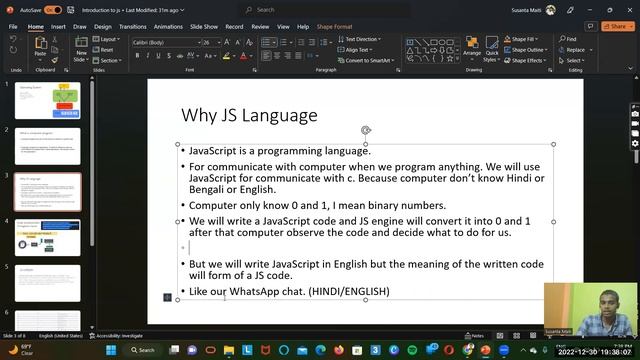Click the Format Painter brush icon

pyautogui.click(x=54, y=60)
